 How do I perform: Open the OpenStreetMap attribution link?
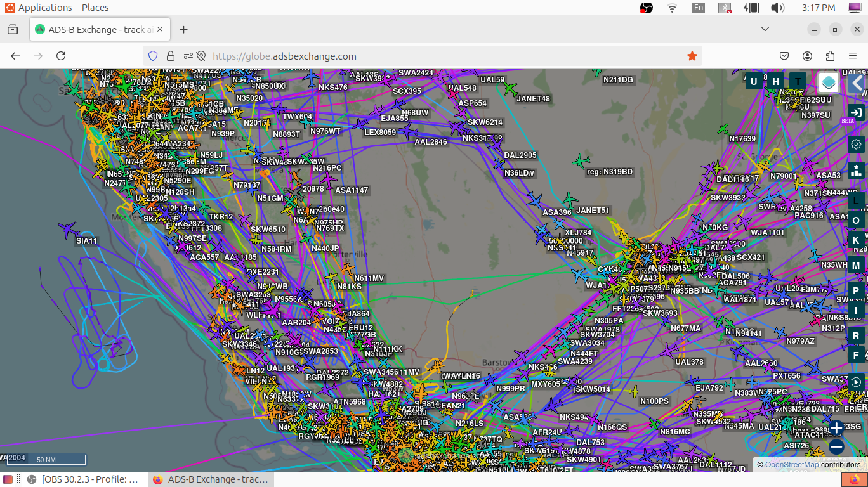tap(792, 465)
